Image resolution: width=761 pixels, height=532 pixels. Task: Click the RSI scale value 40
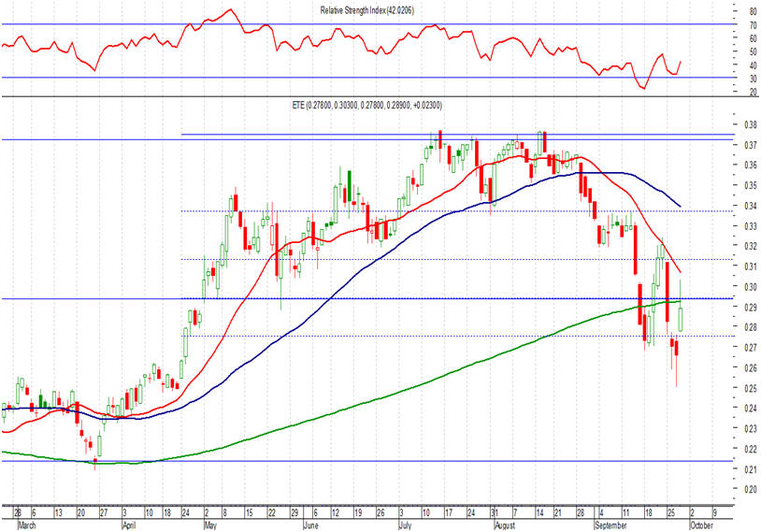[x=754, y=65]
